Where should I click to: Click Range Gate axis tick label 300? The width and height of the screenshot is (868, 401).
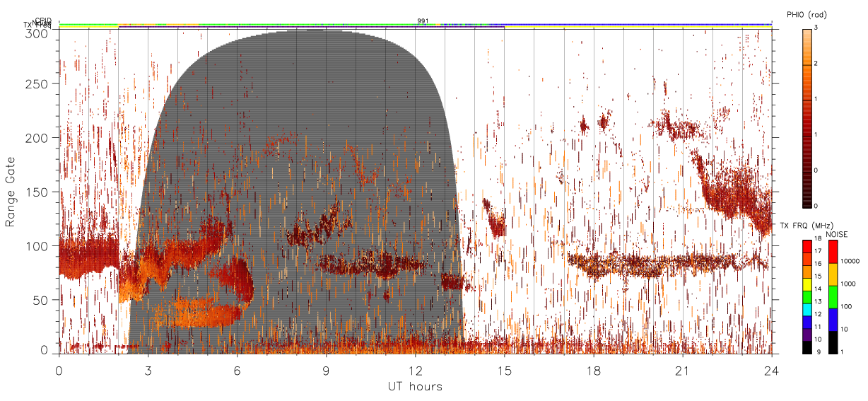37,33
